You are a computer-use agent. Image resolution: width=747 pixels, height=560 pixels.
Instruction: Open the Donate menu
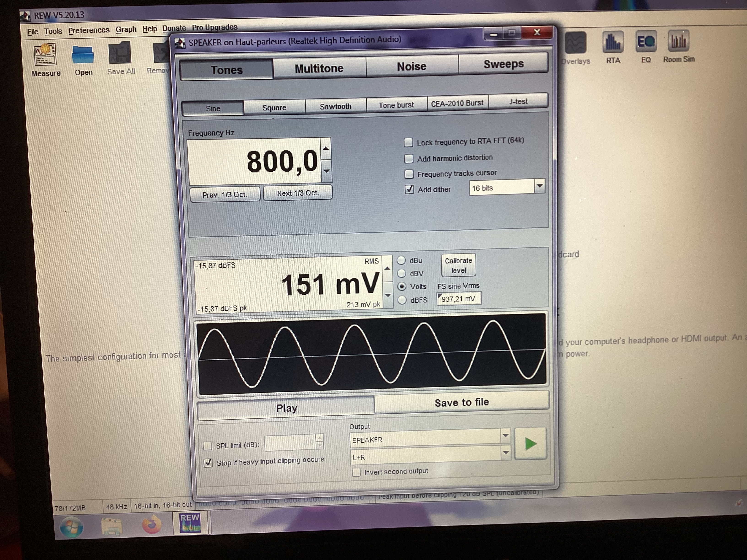point(174,28)
